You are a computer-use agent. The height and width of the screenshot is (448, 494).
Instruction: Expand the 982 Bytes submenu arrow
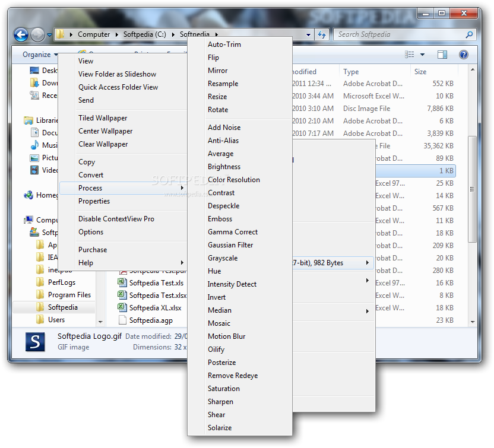(368, 262)
